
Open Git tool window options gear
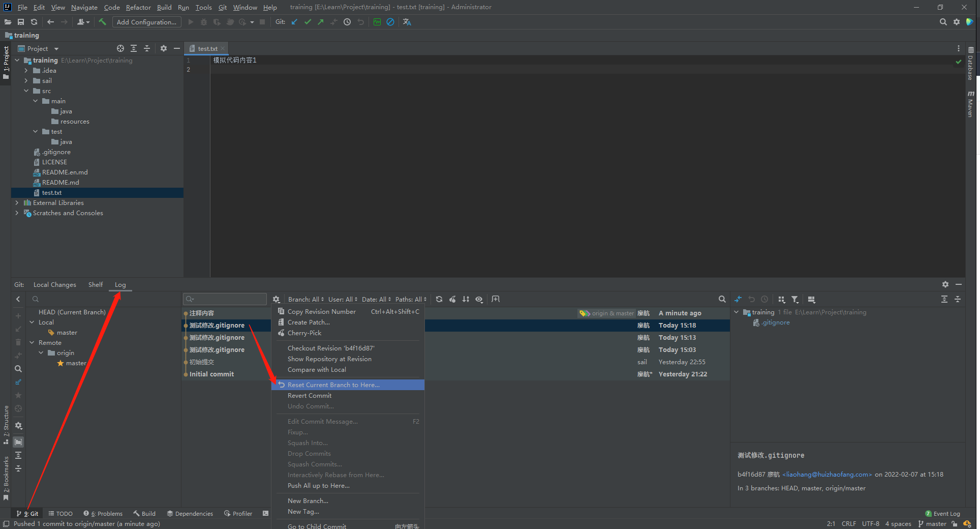[945, 284]
